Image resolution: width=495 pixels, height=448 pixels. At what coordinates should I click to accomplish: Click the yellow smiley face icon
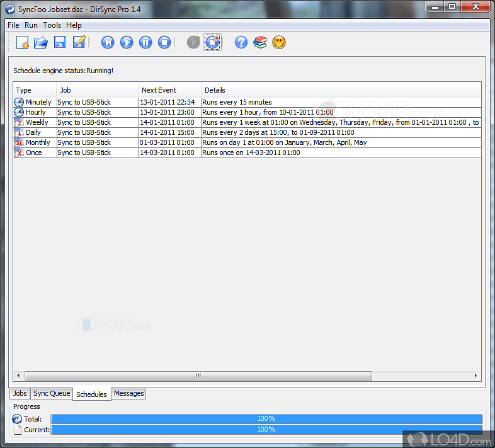(x=279, y=42)
